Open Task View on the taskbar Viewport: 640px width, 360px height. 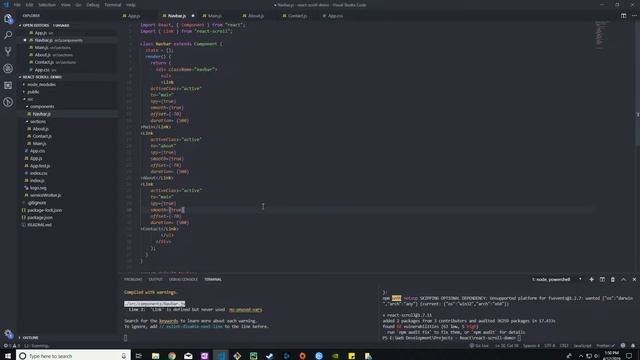tap(139, 356)
